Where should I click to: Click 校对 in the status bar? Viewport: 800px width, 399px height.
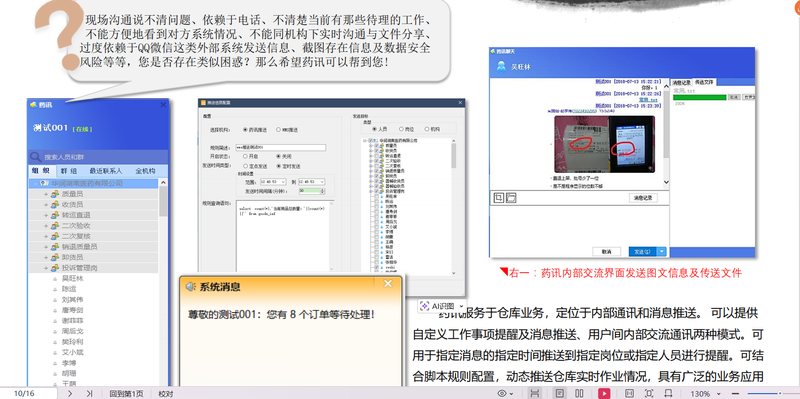[x=166, y=393]
